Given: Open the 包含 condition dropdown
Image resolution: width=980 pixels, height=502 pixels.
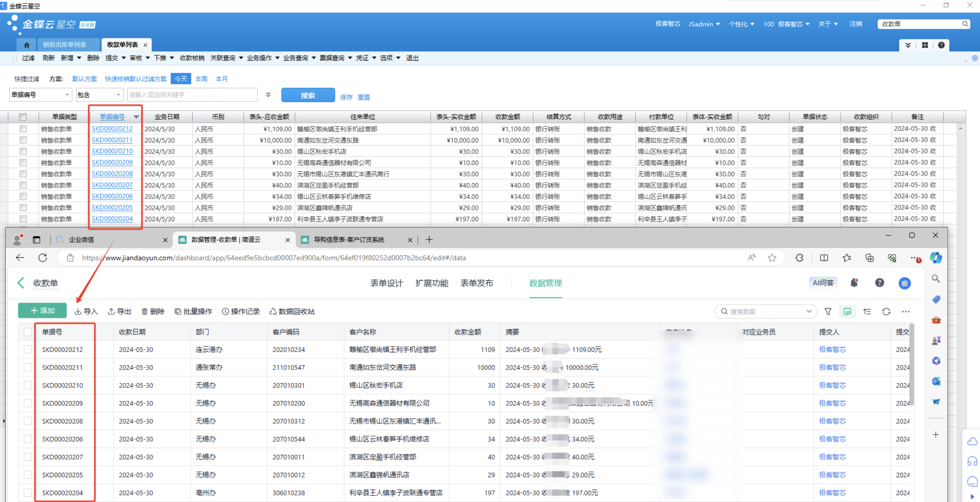Looking at the screenshot, I should point(118,95).
